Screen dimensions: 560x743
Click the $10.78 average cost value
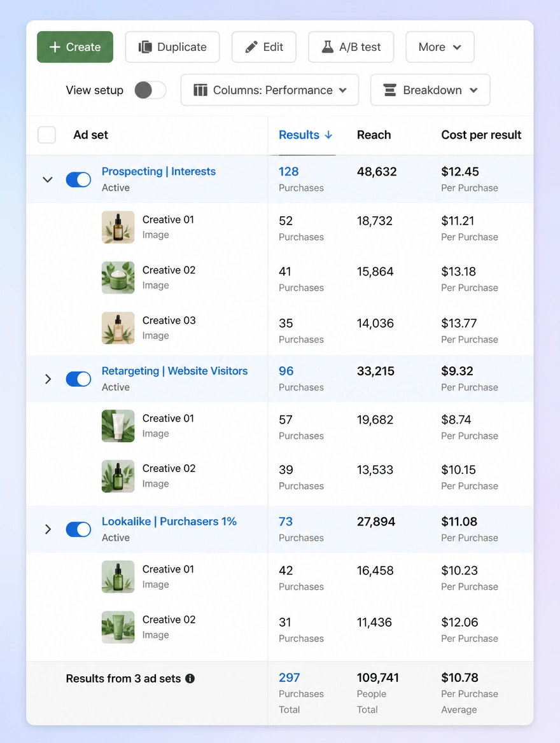tap(459, 677)
